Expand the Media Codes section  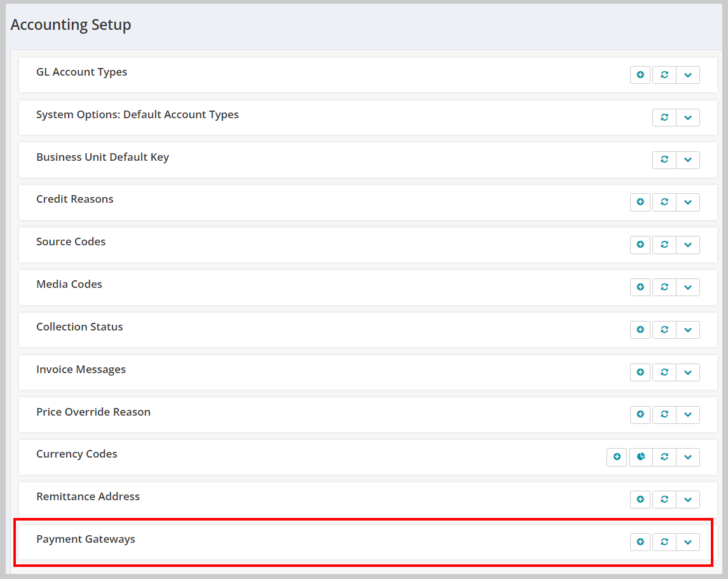688,287
